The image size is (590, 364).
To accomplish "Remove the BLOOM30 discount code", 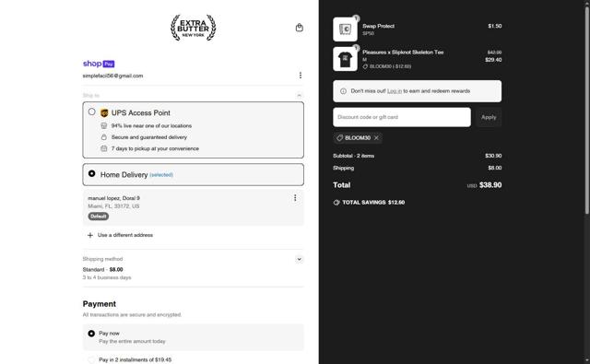I will 376,138.
